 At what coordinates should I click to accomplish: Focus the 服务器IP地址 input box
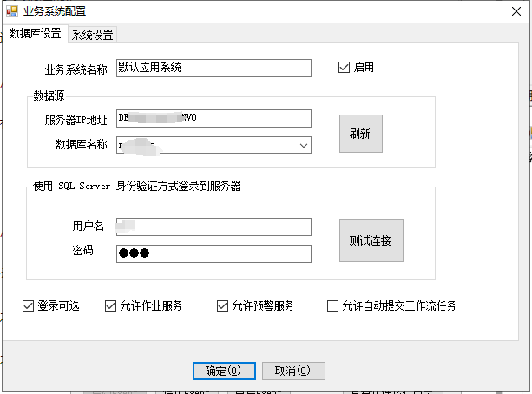(213, 119)
